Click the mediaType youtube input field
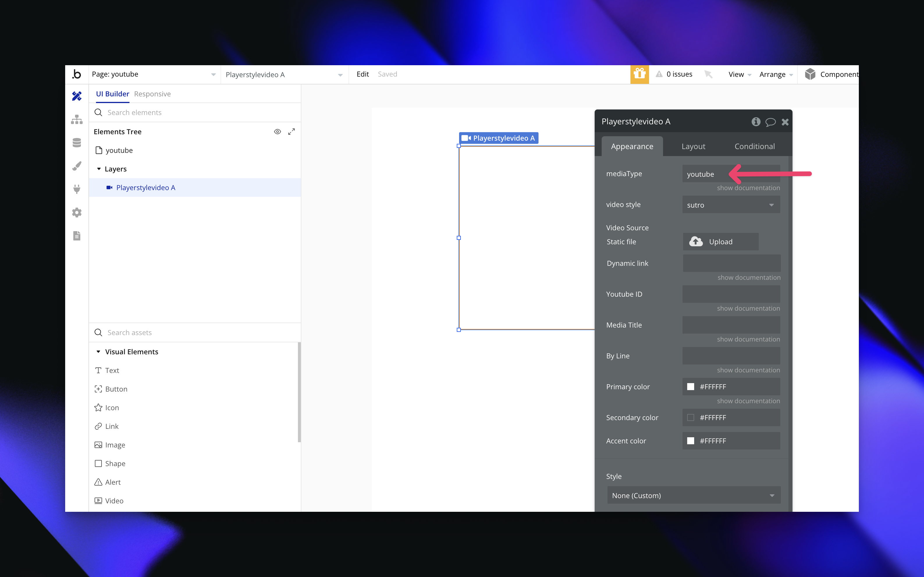This screenshot has width=924, height=577. tap(731, 174)
